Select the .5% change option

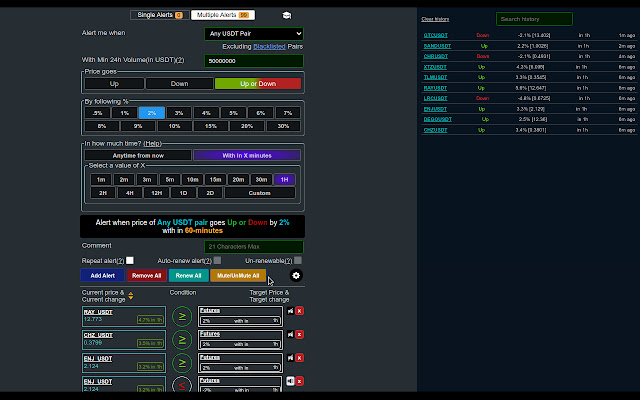click(98, 113)
